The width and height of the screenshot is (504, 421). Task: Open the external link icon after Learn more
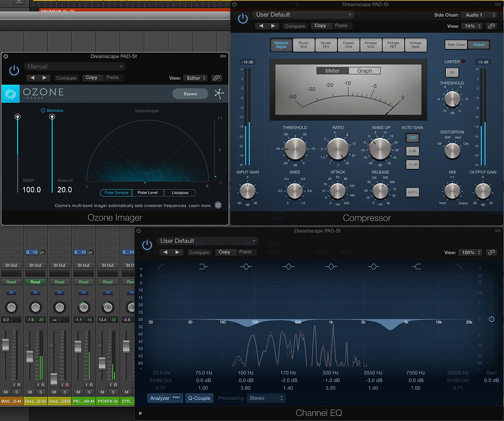[x=218, y=205]
